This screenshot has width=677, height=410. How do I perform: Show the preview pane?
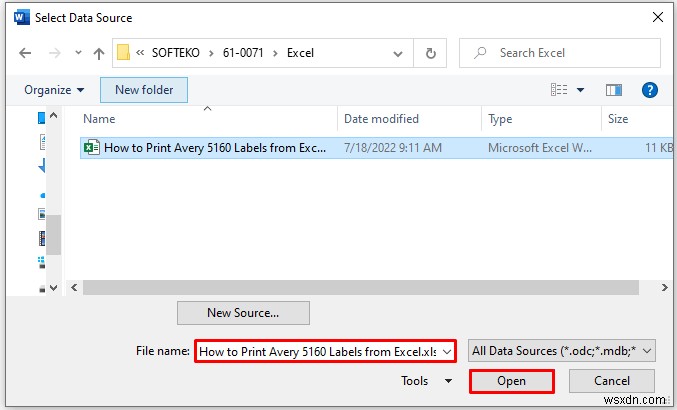[x=614, y=90]
